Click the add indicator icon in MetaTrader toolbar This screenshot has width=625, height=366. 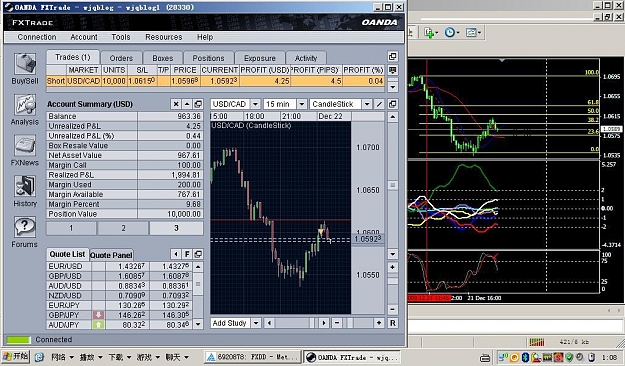coord(429,32)
